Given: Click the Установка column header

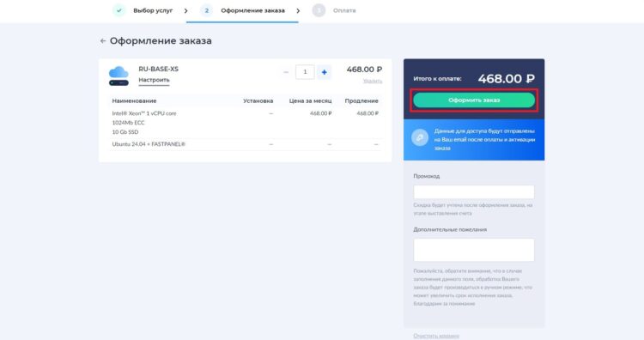Looking at the screenshot, I should pyautogui.click(x=258, y=101).
